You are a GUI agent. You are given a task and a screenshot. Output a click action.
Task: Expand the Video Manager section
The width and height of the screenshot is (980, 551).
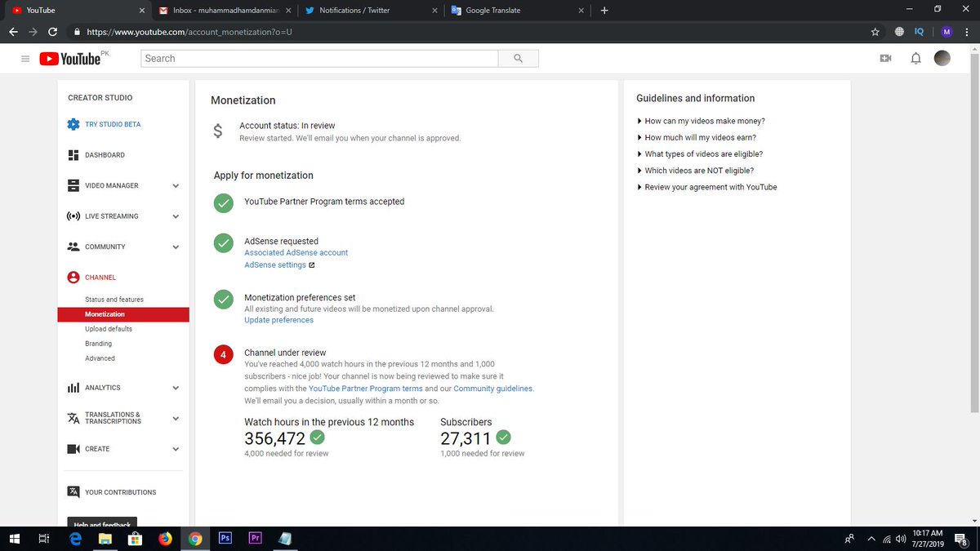pos(176,186)
